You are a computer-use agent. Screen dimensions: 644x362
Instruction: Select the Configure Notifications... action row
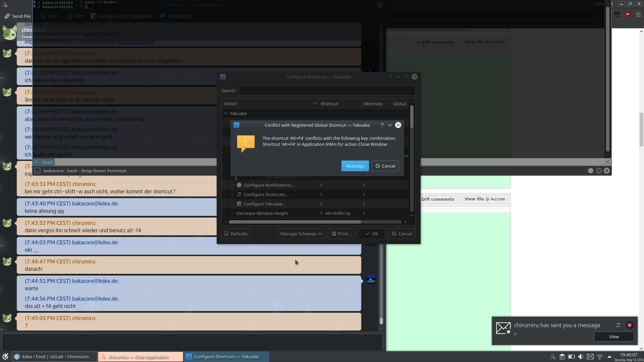[x=315, y=185]
